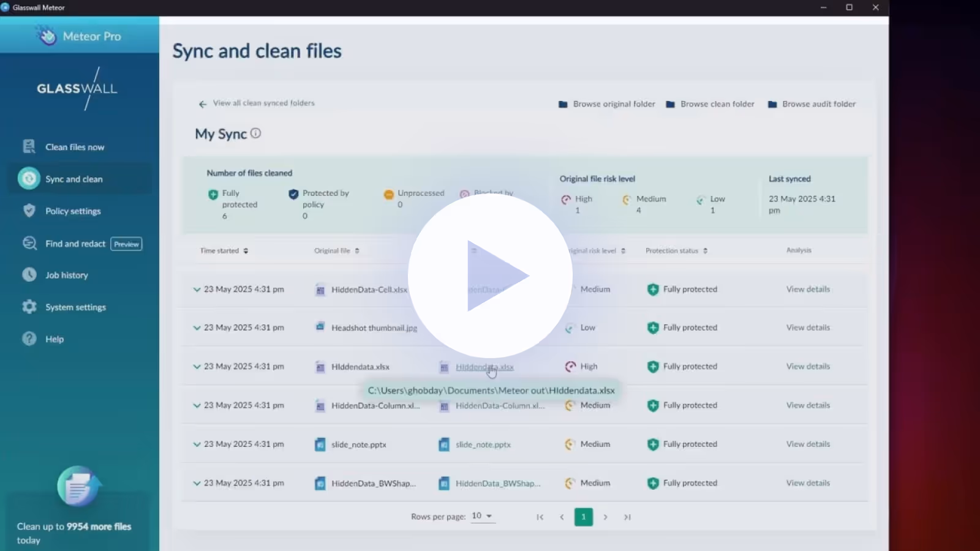Sort by Protection status column
Viewport: 980px width, 551px height.
coord(677,250)
